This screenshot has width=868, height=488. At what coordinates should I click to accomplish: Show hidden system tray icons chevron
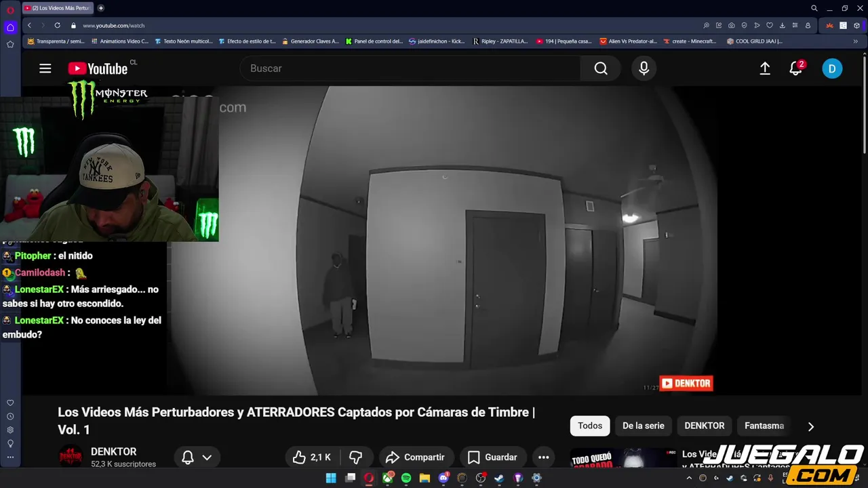pyautogui.click(x=690, y=478)
